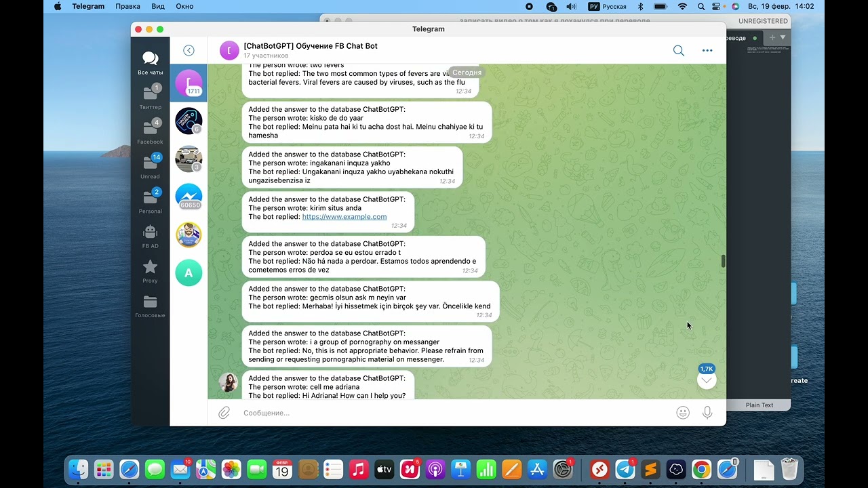Screen dimensions: 868x488
Task: Open the Facebook chat folder
Action: pyautogui.click(x=150, y=131)
